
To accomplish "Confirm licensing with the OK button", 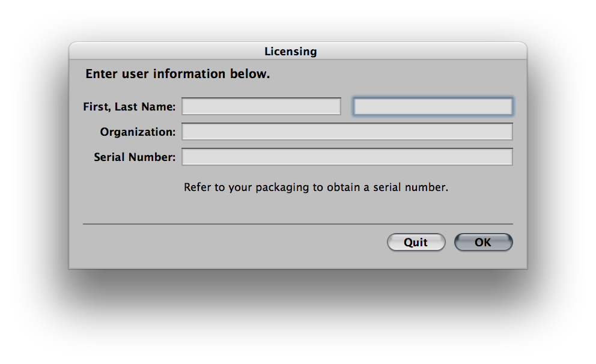I will (484, 243).
